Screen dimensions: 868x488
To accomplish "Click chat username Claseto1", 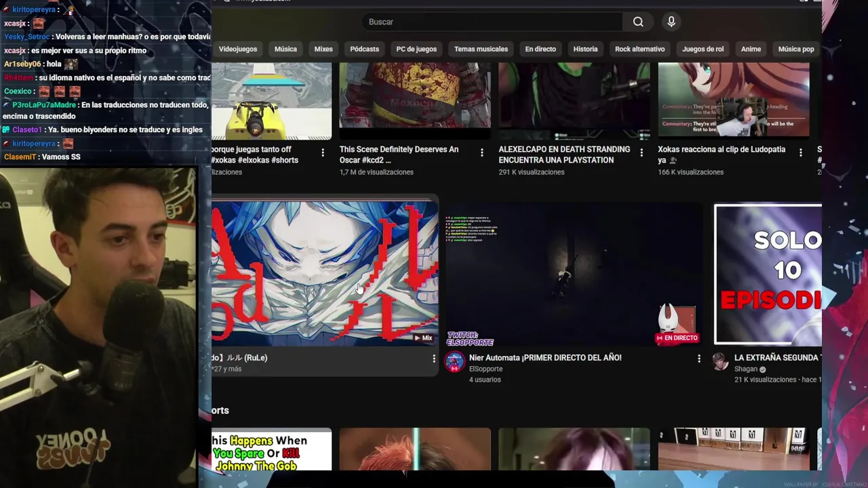I will pyautogui.click(x=27, y=129).
